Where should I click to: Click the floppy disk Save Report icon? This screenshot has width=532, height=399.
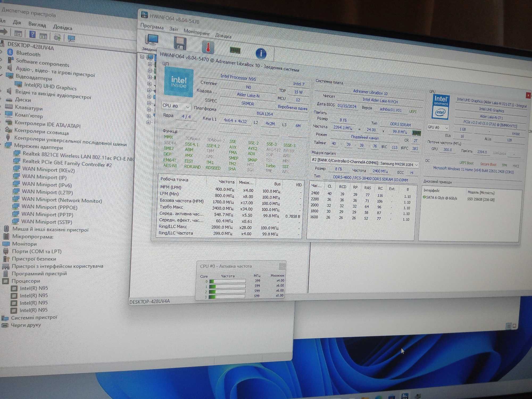[180, 43]
